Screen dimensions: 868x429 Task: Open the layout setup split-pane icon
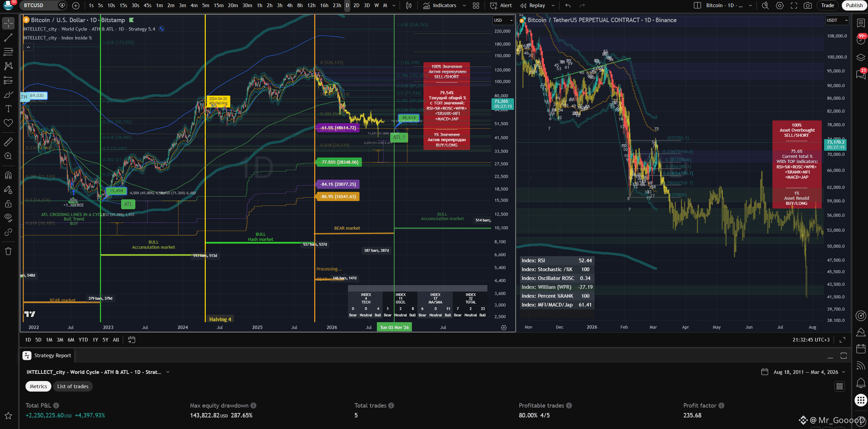(697, 5)
